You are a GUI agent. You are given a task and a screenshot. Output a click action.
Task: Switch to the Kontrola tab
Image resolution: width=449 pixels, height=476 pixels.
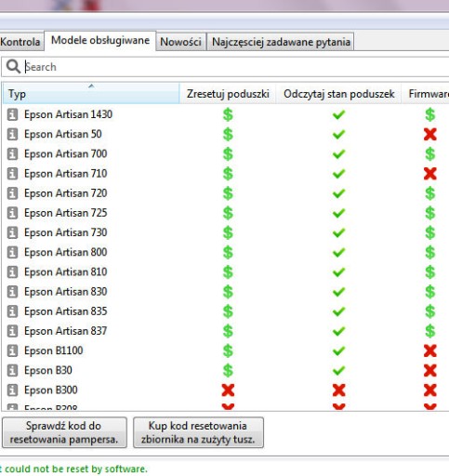21,42
